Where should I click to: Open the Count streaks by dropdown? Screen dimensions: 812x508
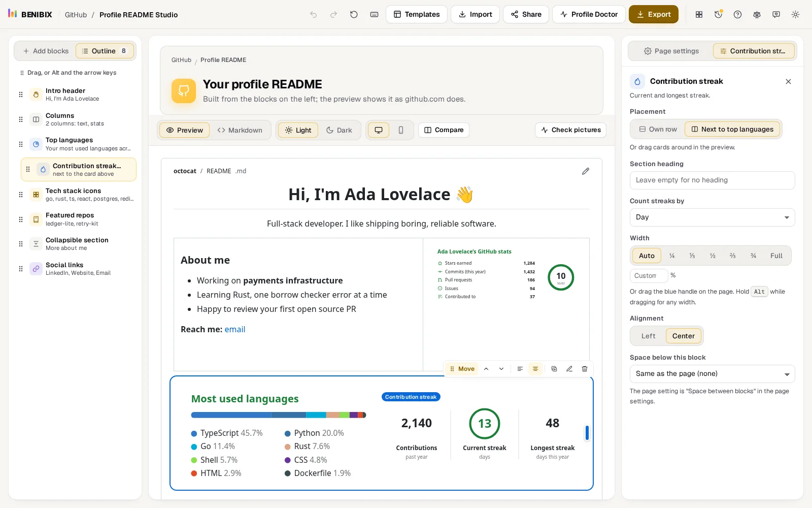point(712,217)
